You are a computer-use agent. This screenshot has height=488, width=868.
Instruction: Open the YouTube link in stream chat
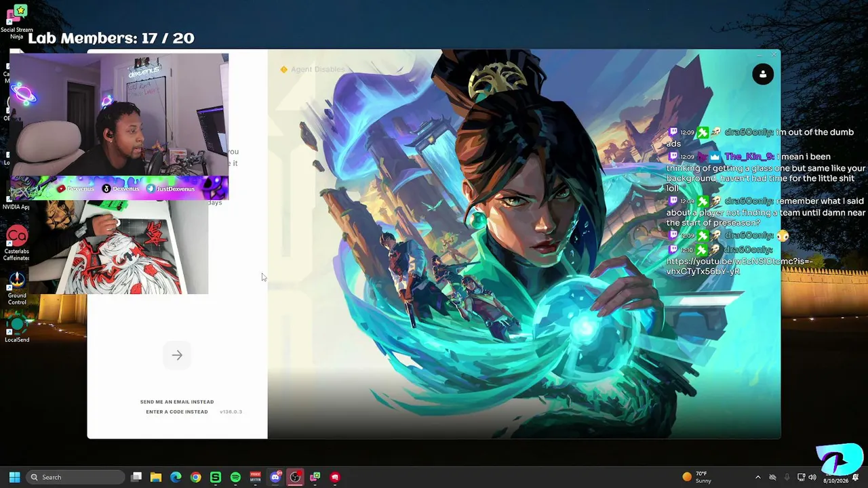pyautogui.click(x=738, y=266)
